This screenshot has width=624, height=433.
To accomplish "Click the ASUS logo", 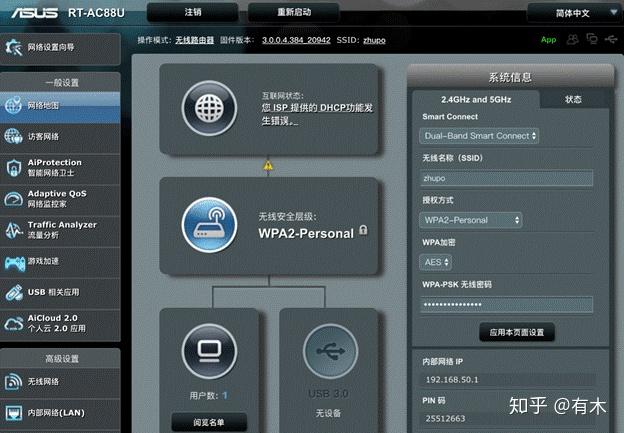I will click(x=35, y=13).
